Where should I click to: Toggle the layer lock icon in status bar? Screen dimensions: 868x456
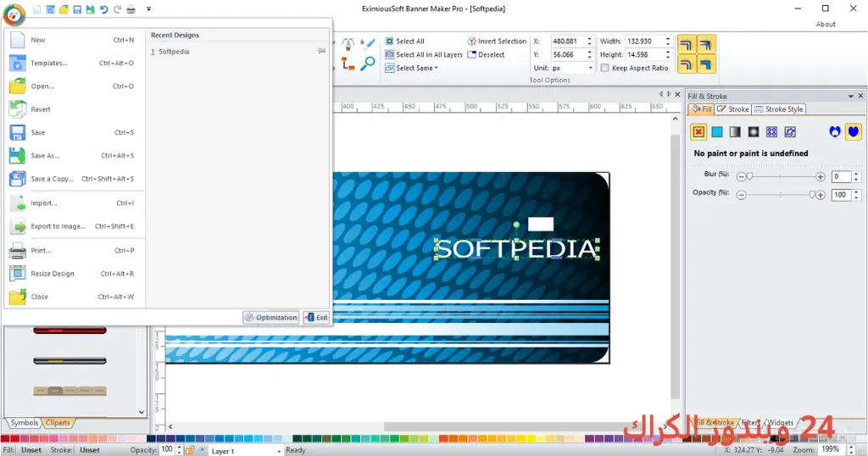[x=190, y=450]
